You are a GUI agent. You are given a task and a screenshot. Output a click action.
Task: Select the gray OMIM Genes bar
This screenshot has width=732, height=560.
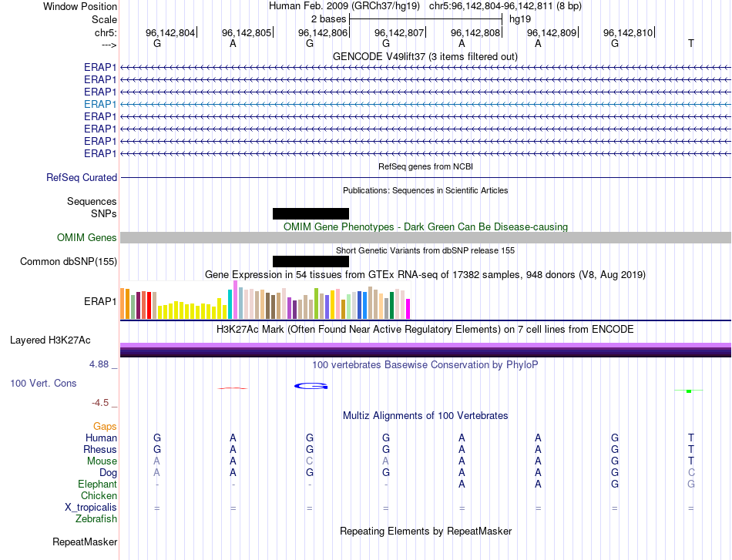[x=425, y=238]
